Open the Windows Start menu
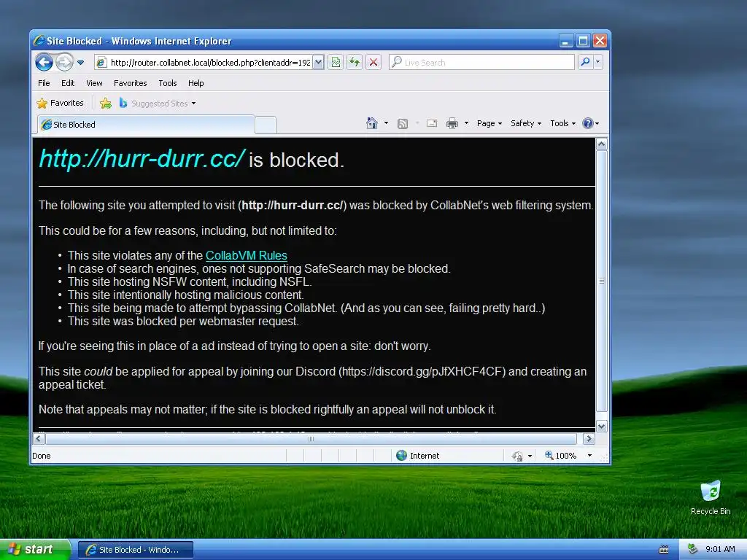This screenshot has width=747, height=560. pos(35,550)
